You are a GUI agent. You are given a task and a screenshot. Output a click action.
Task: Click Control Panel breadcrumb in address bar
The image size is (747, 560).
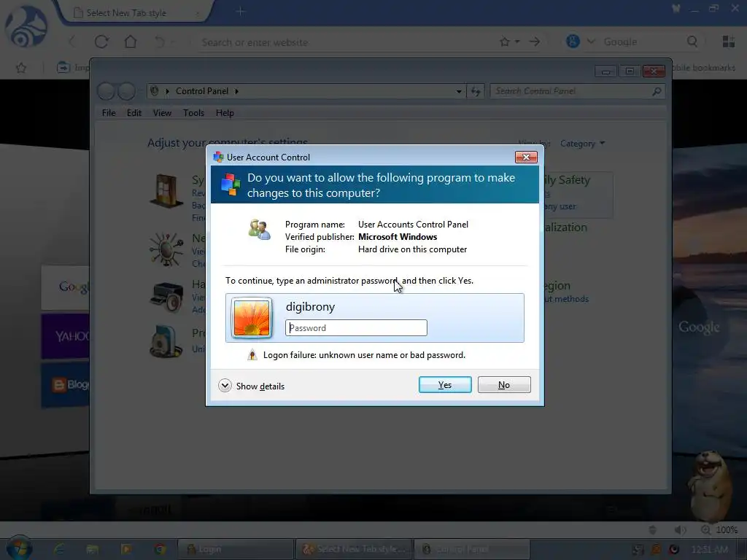(x=202, y=91)
